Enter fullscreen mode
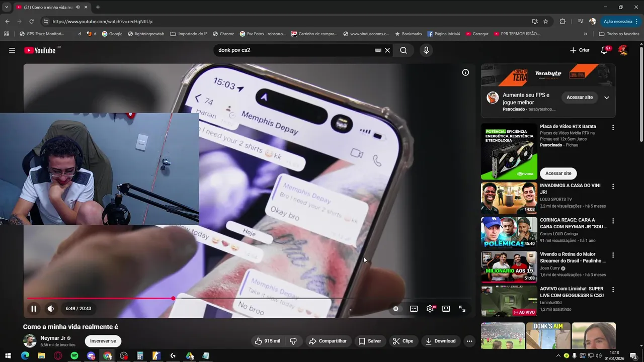 [x=462, y=309]
